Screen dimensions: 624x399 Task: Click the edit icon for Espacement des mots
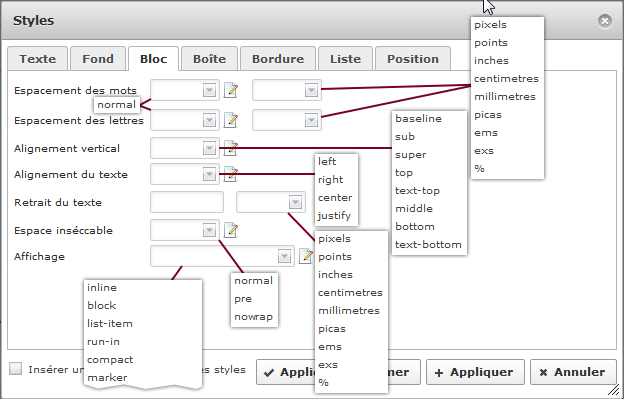[x=231, y=90]
